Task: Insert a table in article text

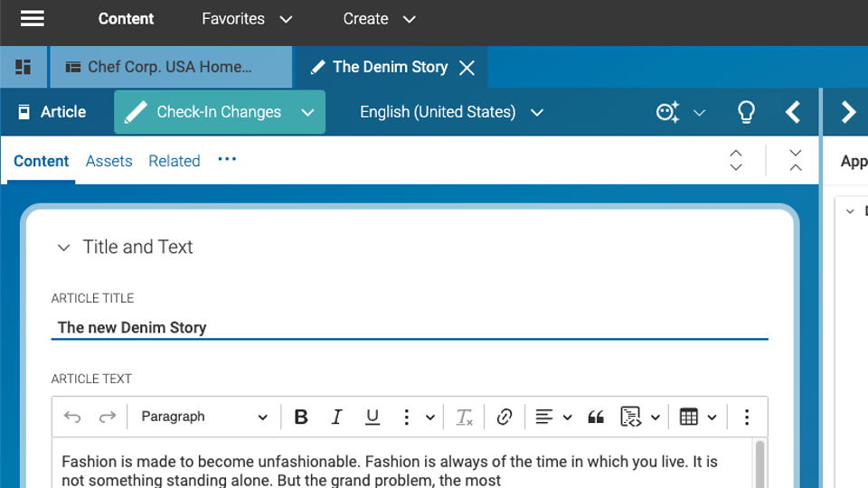Action: pos(689,417)
